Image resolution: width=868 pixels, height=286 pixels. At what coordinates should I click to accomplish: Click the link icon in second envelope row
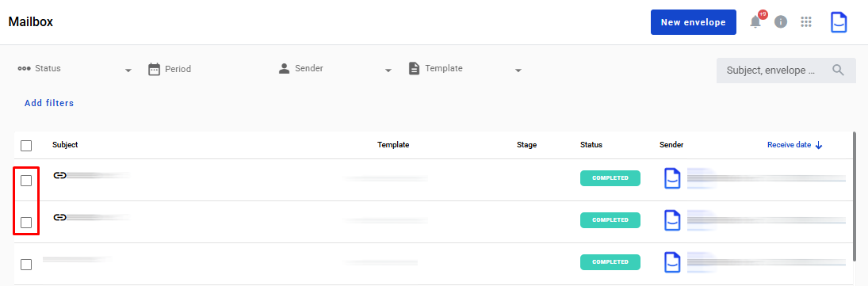click(x=59, y=217)
